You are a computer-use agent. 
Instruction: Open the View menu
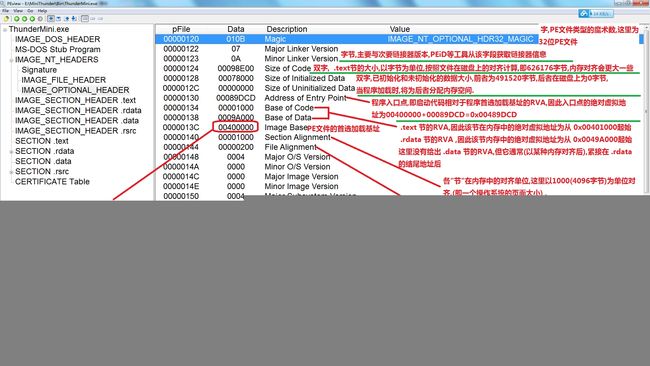tap(18, 11)
